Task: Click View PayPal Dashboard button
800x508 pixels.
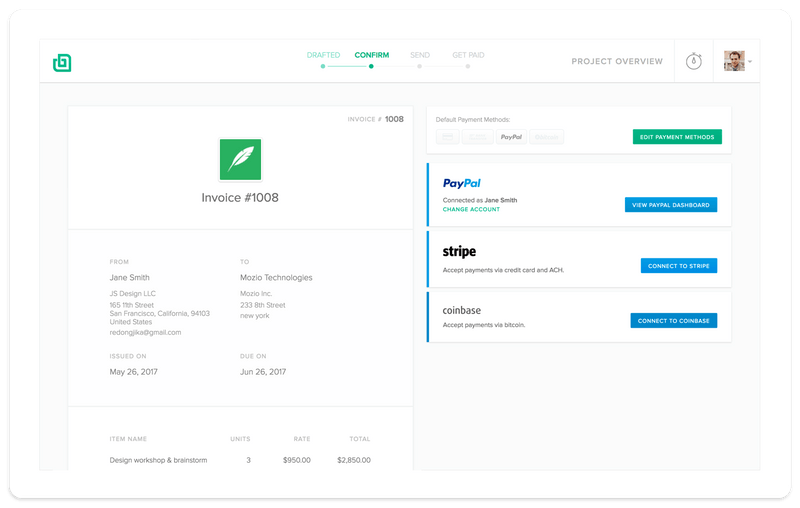Action: [671, 205]
